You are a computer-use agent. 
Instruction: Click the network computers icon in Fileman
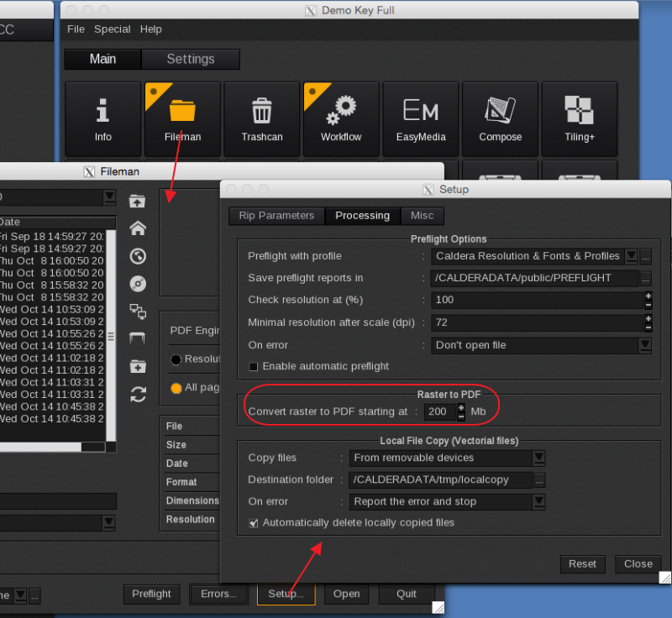click(x=138, y=311)
